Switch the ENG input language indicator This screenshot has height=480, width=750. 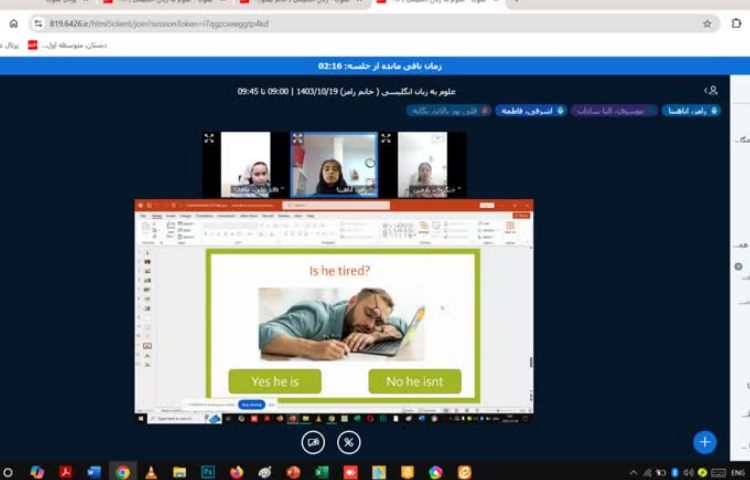pos(737,473)
